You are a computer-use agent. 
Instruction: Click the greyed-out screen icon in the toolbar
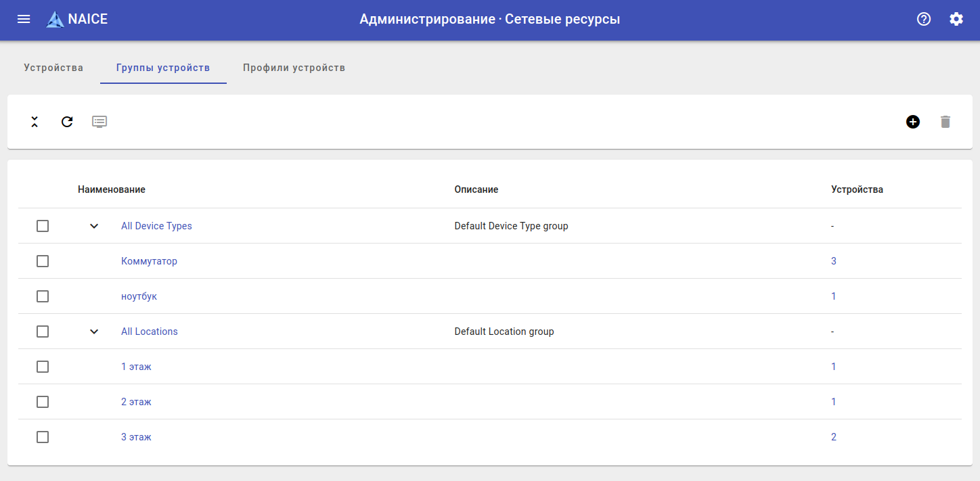pyautogui.click(x=99, y=122)
